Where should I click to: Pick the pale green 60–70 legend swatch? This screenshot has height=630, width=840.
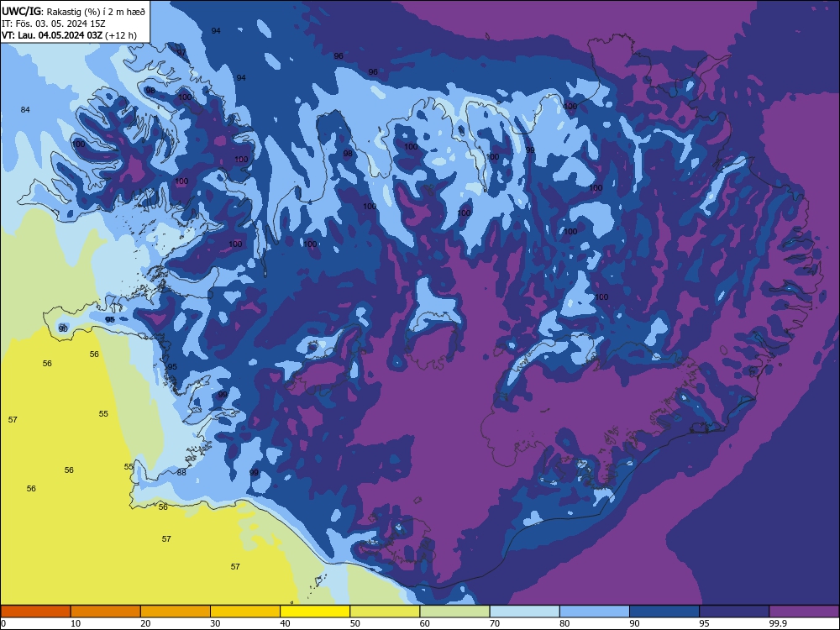coord(454,612)
